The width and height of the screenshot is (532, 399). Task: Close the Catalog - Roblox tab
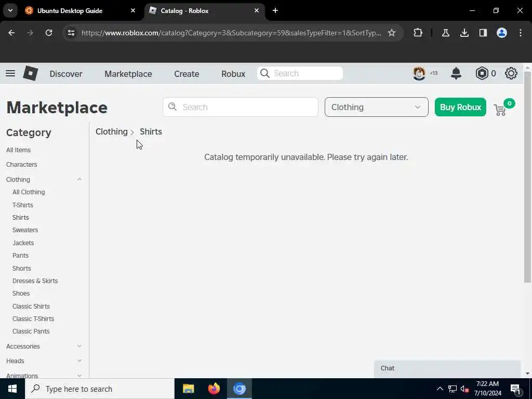click(x=257, y=10)
